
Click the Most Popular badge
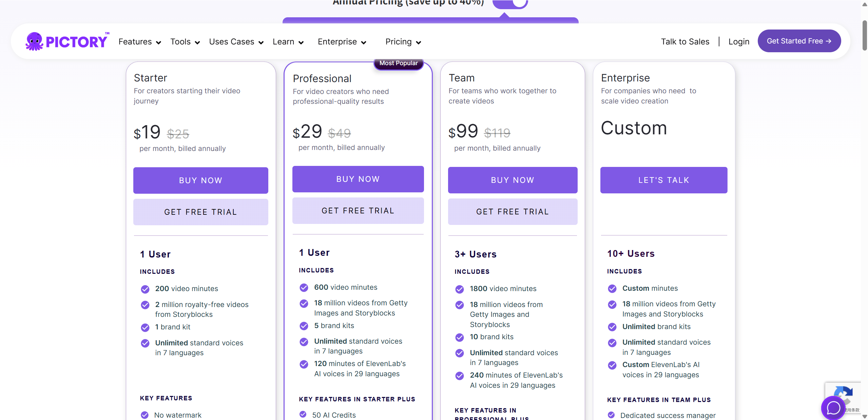[x=398, y=63]
